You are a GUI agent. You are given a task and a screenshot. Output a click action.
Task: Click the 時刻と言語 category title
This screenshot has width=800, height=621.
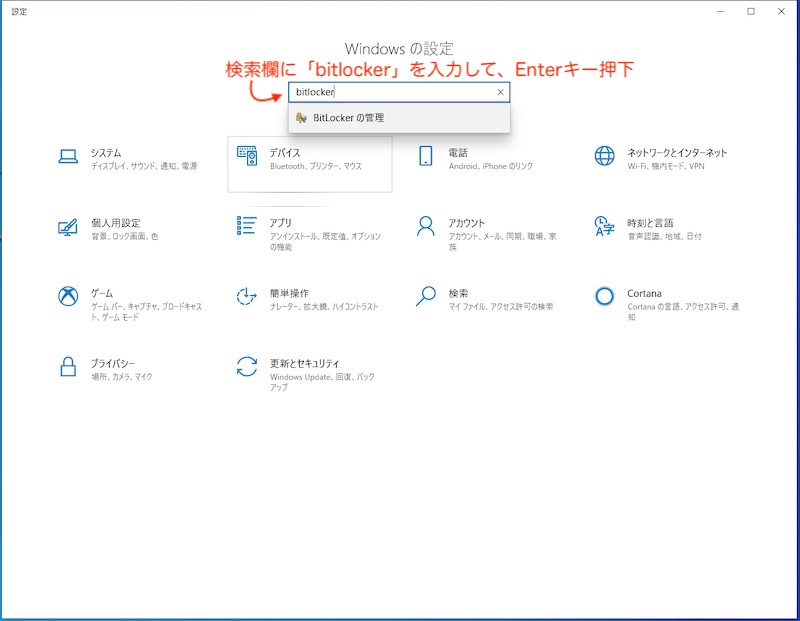pyautogui.click(x=650, y=223)
